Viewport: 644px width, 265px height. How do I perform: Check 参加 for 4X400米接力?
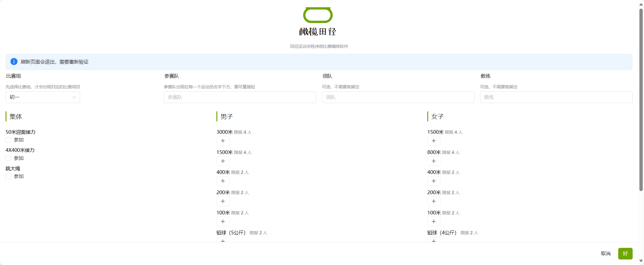point(8,158)
